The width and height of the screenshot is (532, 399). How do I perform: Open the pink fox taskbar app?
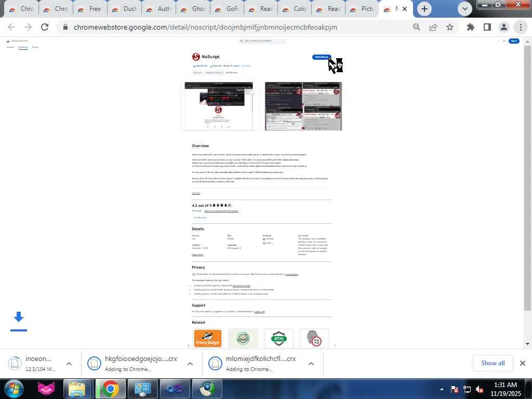click(46, 389)
